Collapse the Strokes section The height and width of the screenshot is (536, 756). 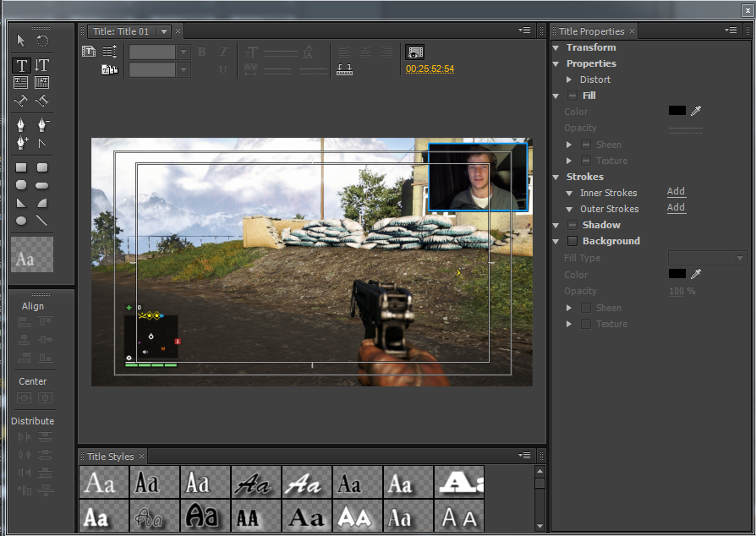[x=556, y=177]
